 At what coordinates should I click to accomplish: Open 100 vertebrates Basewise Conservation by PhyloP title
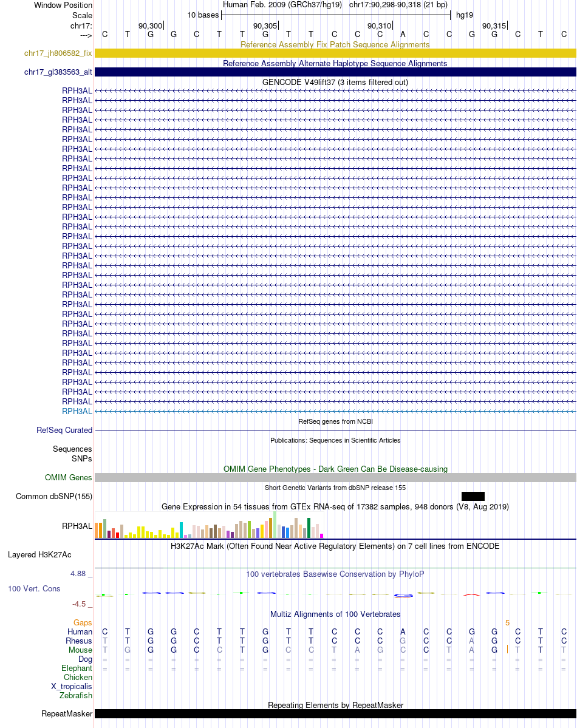coord(335,574)
